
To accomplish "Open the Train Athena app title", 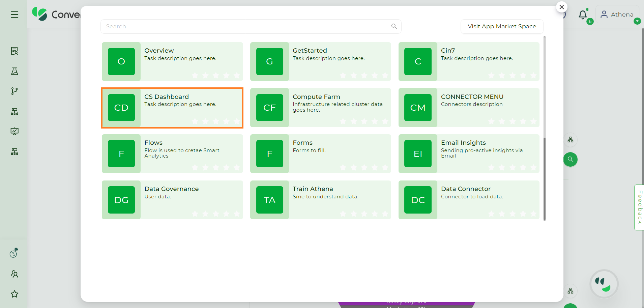I will click(x=313, y=189).
